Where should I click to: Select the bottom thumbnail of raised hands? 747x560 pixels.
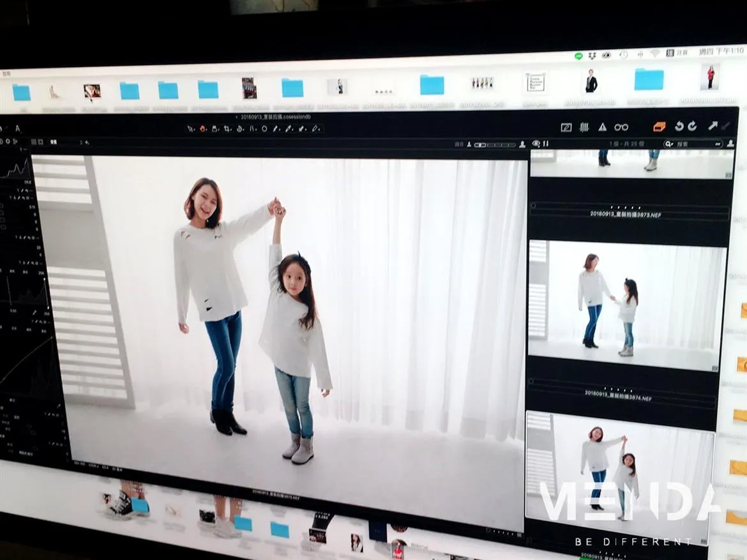[x=619, y=469]
